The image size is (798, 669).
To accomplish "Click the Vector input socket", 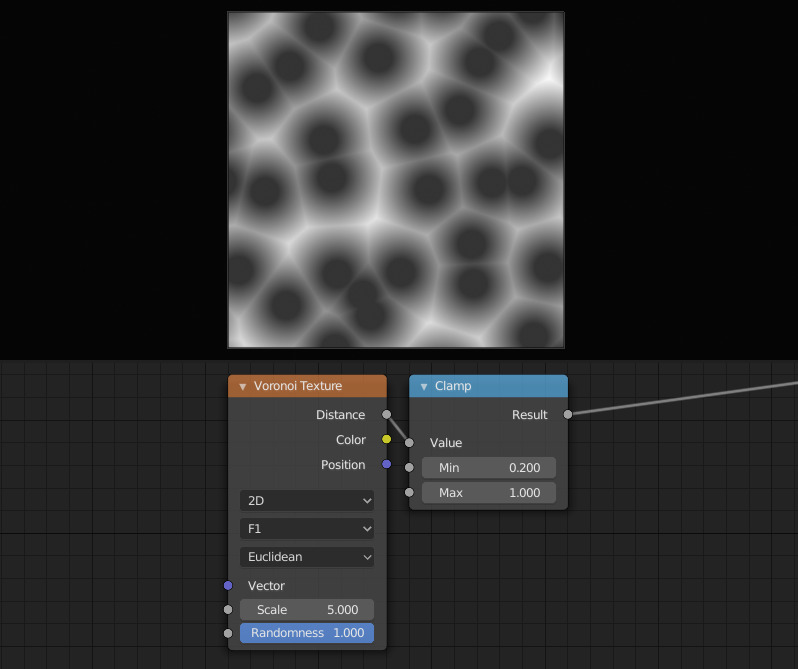I will click(228, 586).
